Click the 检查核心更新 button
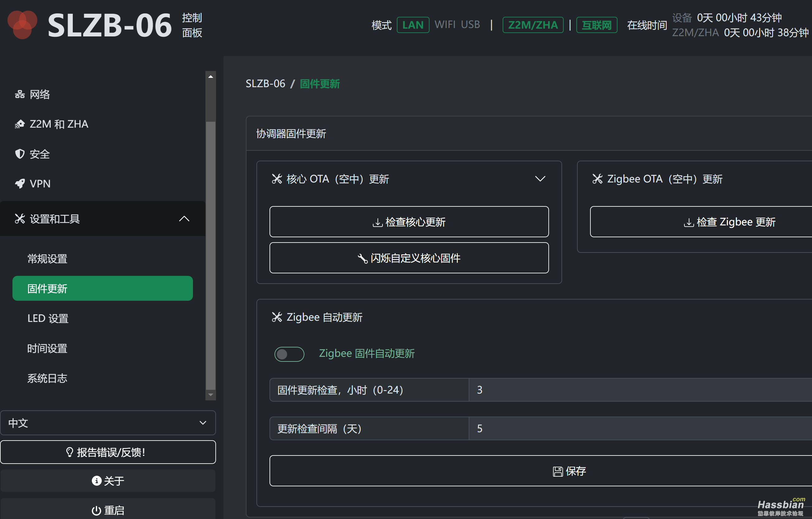The image size is (812, 519). [x=409, y=222]
